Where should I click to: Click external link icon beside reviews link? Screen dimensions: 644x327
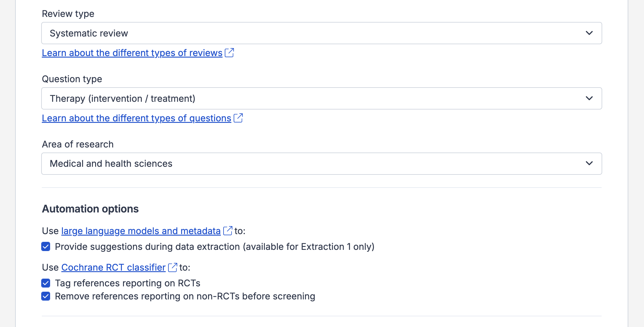tap(229, 53)
